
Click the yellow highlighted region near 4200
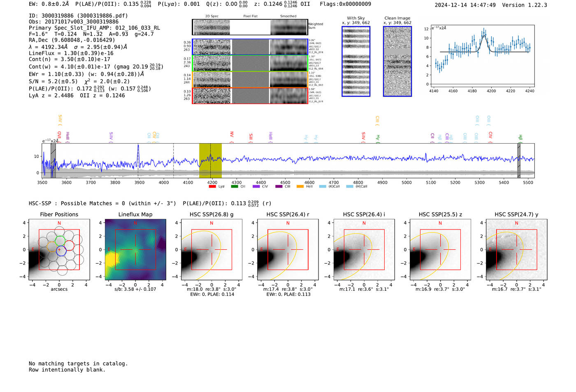coord(210,160)
